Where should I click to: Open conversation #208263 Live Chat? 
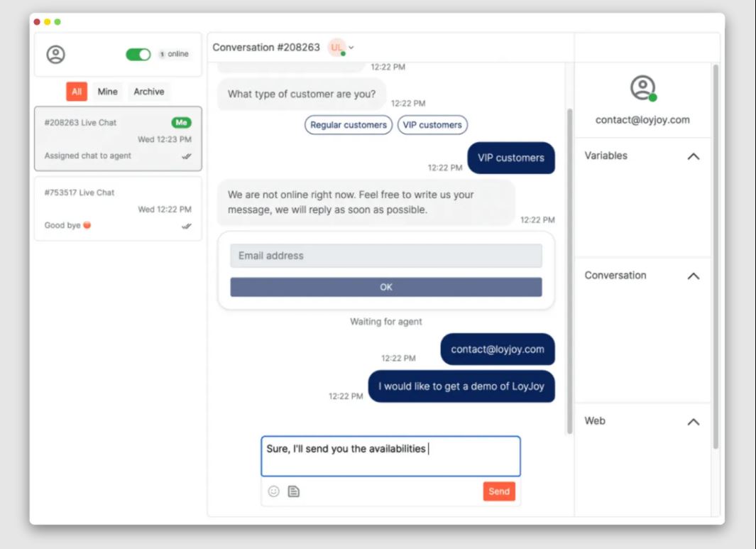coord(118,139)
